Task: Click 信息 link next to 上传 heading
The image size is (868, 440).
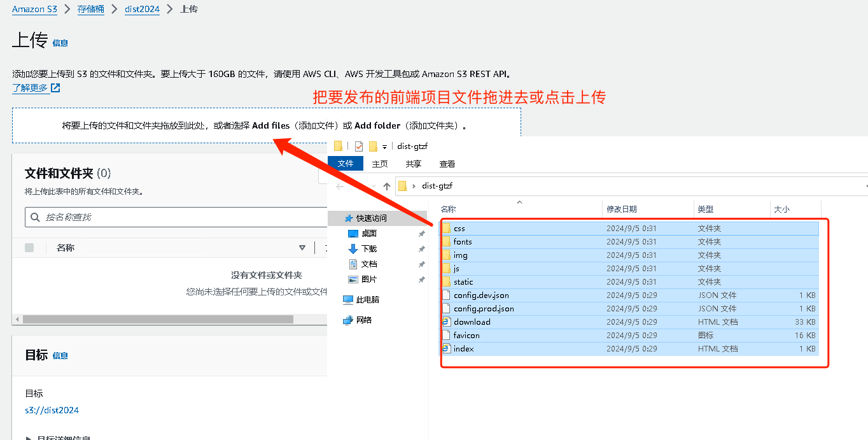Action: pyautogui.click(x=60, y=43)
